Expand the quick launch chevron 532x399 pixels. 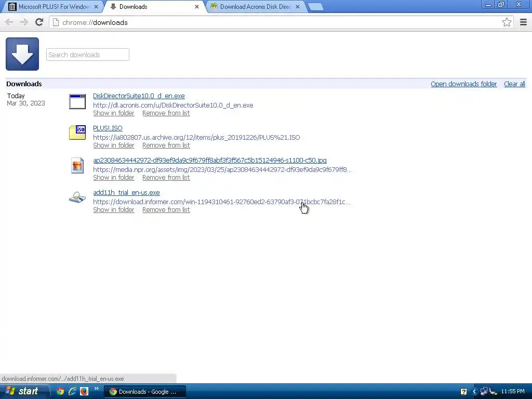pyautogui.click(x=96, y=389)
